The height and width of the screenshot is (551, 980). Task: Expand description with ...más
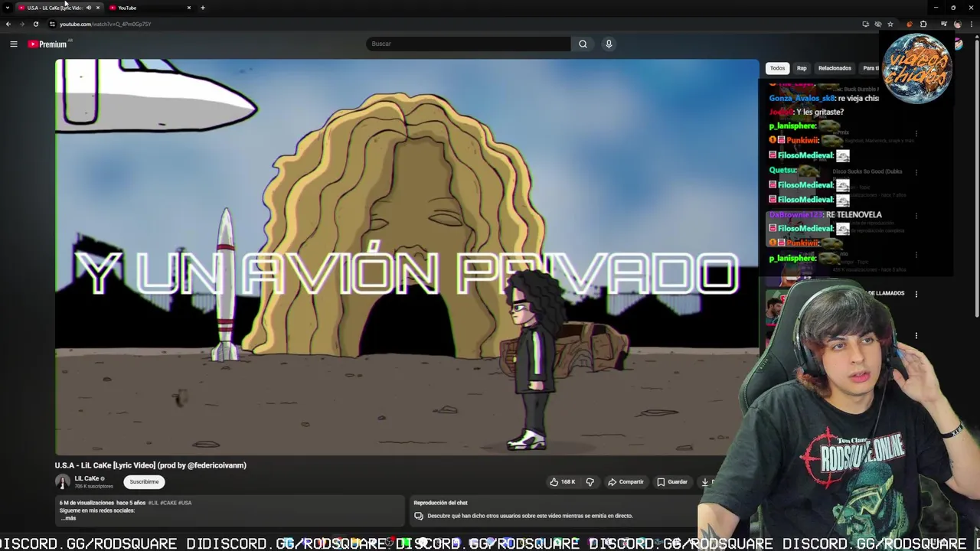click(68, 518)
